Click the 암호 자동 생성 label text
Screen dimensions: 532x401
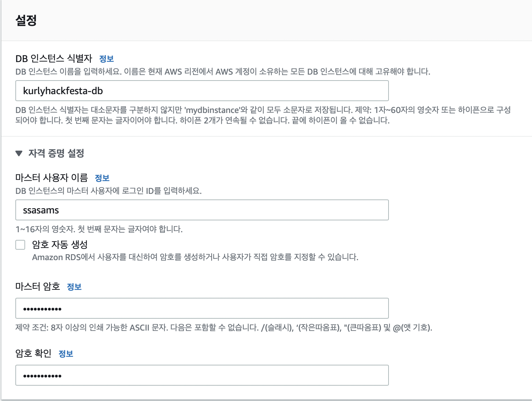pyautogui.click(x=60, y=244)
